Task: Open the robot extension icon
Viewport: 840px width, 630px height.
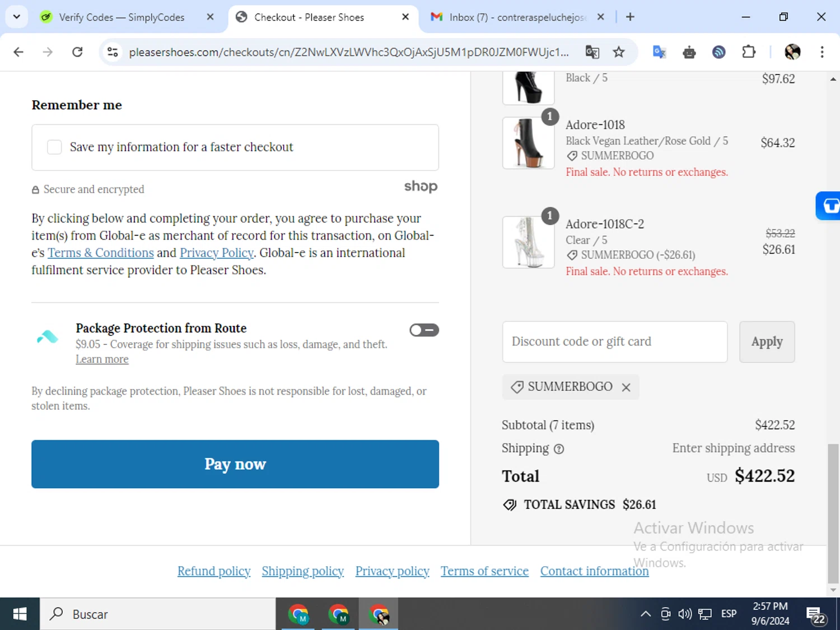Action: pyautogui.click(x=689, y=53)
